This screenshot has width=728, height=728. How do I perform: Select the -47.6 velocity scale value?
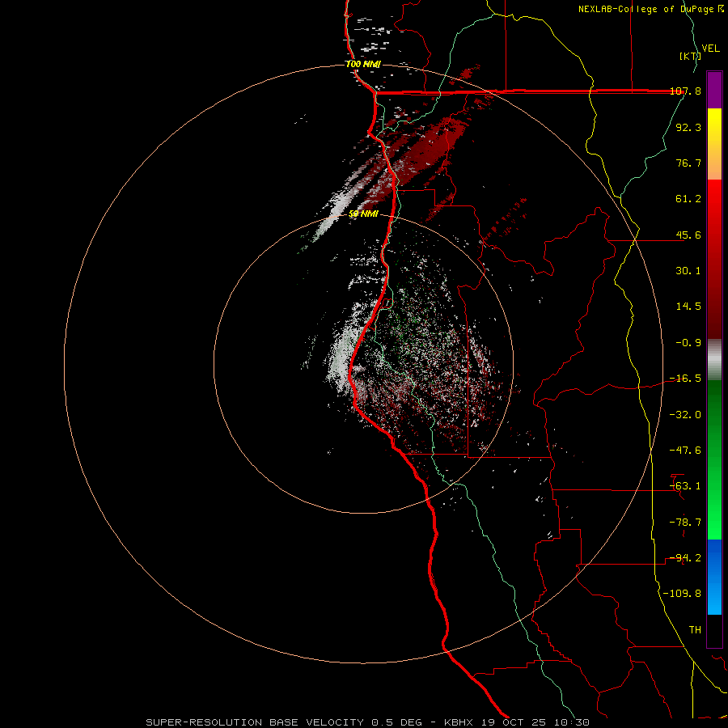click(685, 451)
